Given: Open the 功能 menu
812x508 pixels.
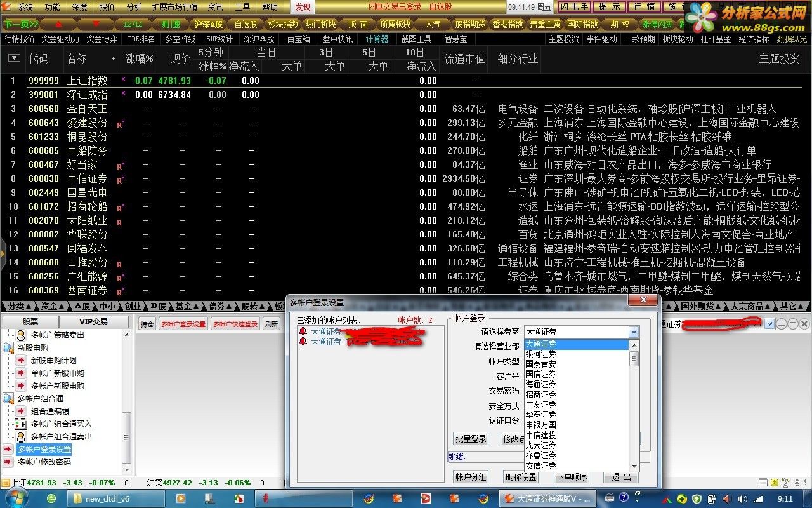Looking at the screenshot, I should 52,7.
